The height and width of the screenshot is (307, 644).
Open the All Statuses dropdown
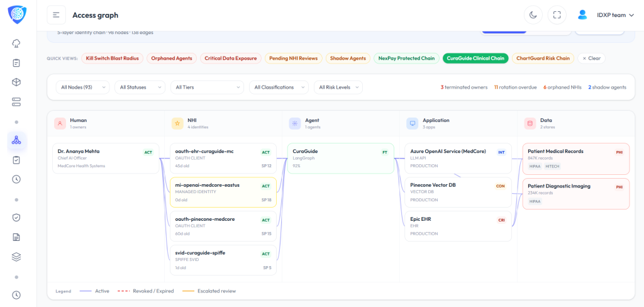[140, 87]
